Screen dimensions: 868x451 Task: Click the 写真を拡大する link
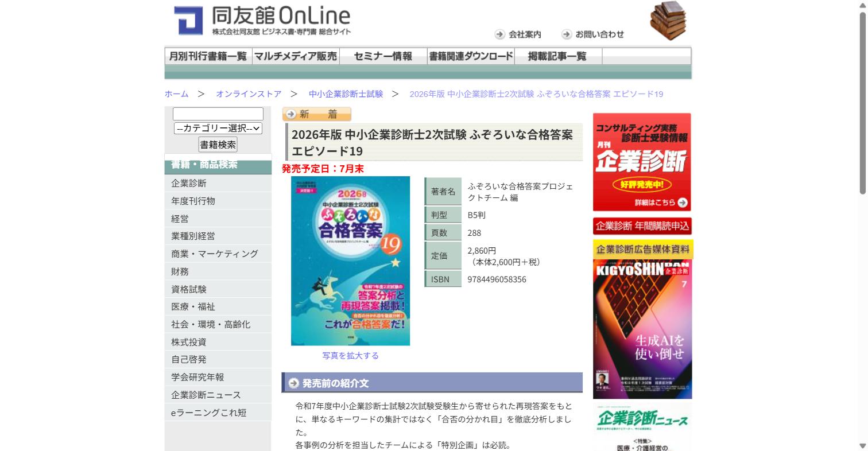[x=350, y=356]
